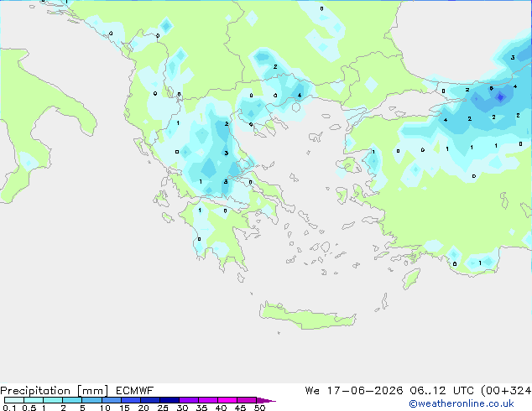Click the '(00+324' forecast offset text
Viewport: 532px width, 411px height.
point(507,391)
